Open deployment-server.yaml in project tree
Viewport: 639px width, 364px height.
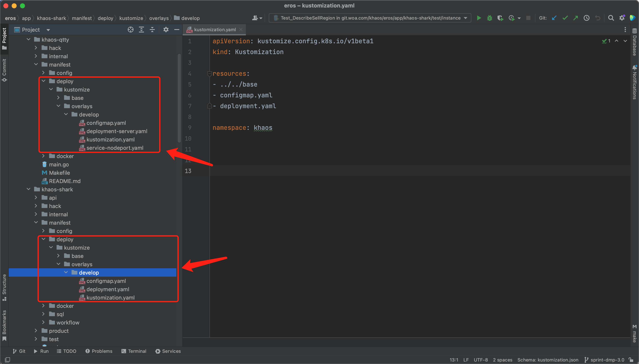[116, 131]
